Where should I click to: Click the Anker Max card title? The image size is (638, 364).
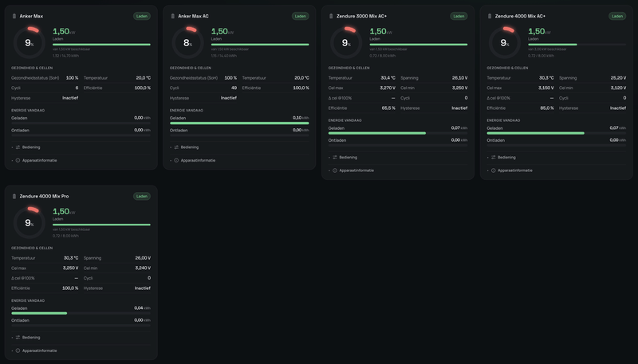click(x=31, y=16)
